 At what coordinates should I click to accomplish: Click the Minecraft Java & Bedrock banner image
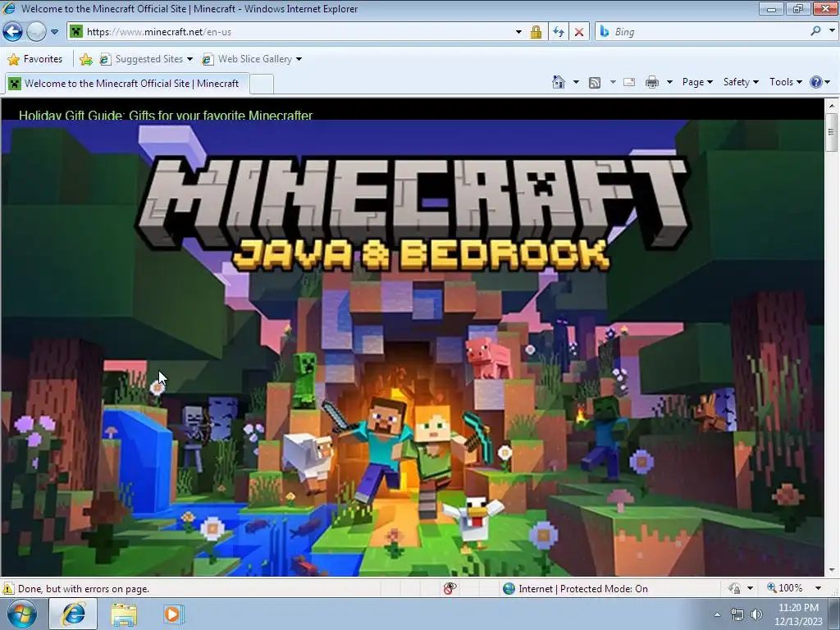click(412, 348)
